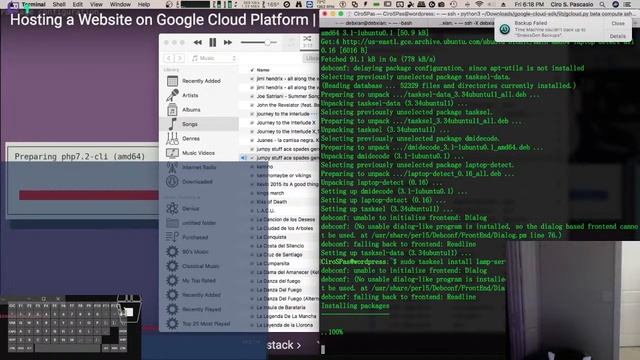Open Details of Backup Failed notification
640x360 pixels.
pyautogui.click(x=618, y=36)
